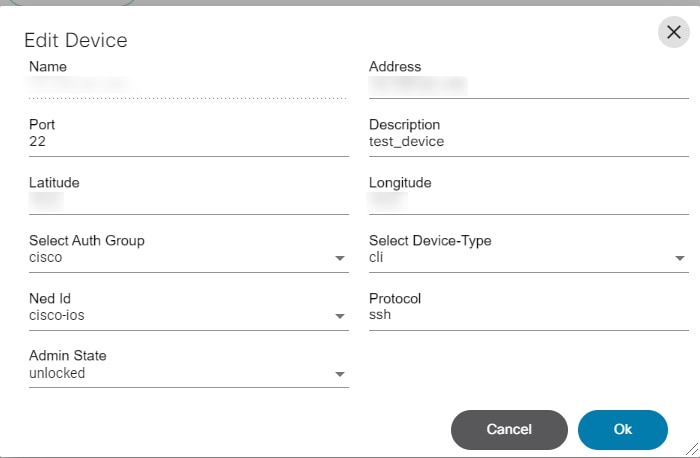The image size is (700, 458).
Task: Expand the Select Auth Group dropdown arrow
Action: [340, 259]
